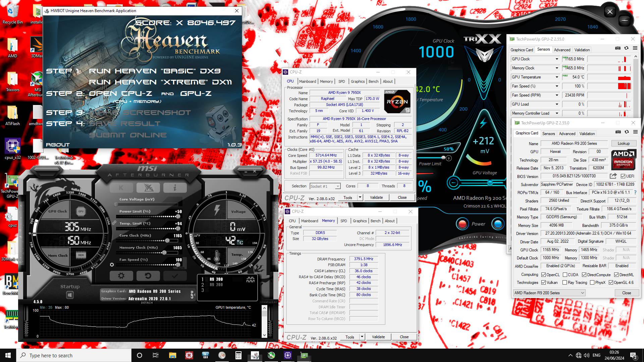Expand GPU Load sensor dropdown in GPU-Z
The width and height of the screenshot is (644, 362).
click(557, 104)
